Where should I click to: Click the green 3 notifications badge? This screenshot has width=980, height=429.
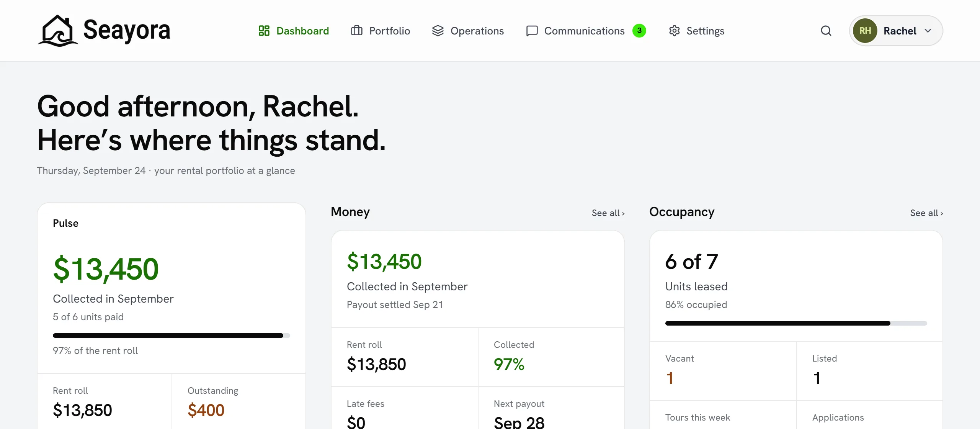639,31
